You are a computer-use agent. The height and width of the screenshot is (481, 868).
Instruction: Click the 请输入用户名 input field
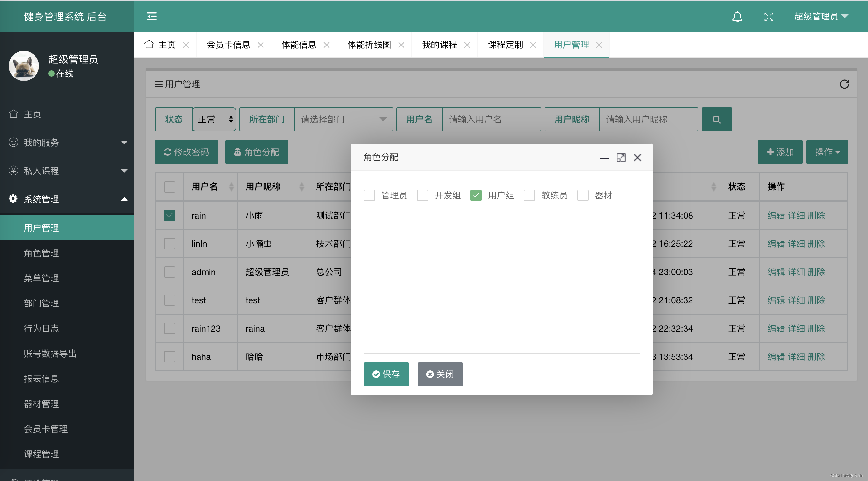coord(491,119)
